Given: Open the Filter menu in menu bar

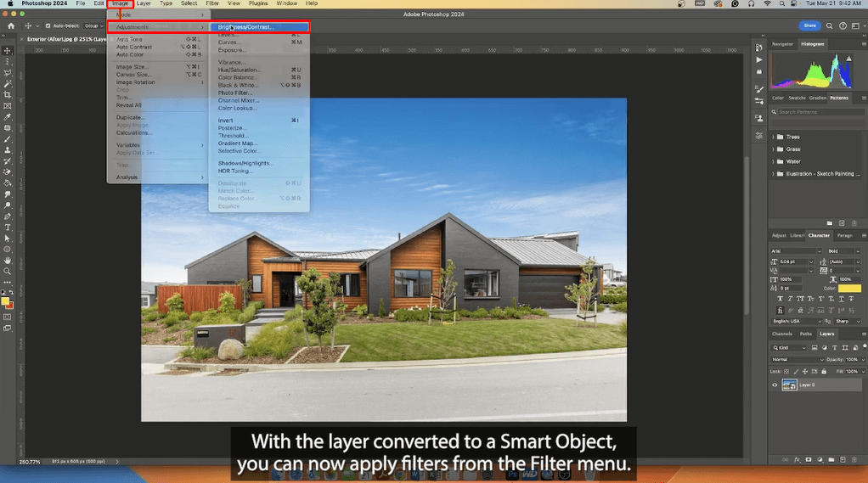Looking at the screenshot, I should tap(212, 3).
